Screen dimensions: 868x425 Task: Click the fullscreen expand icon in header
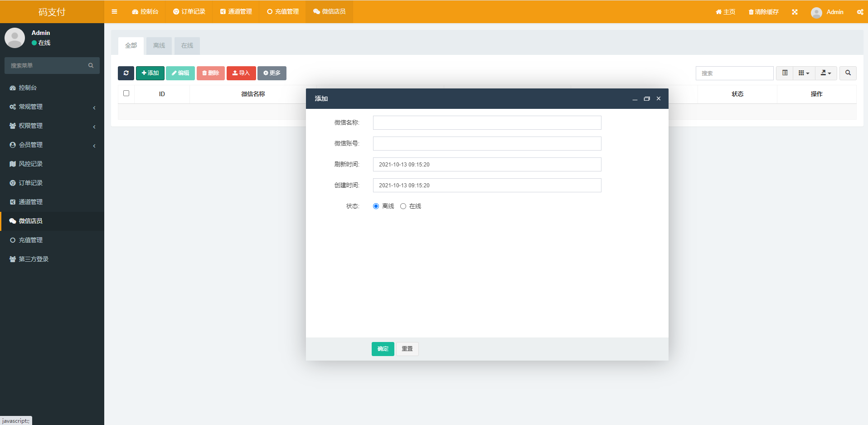[x=795, y=12]
